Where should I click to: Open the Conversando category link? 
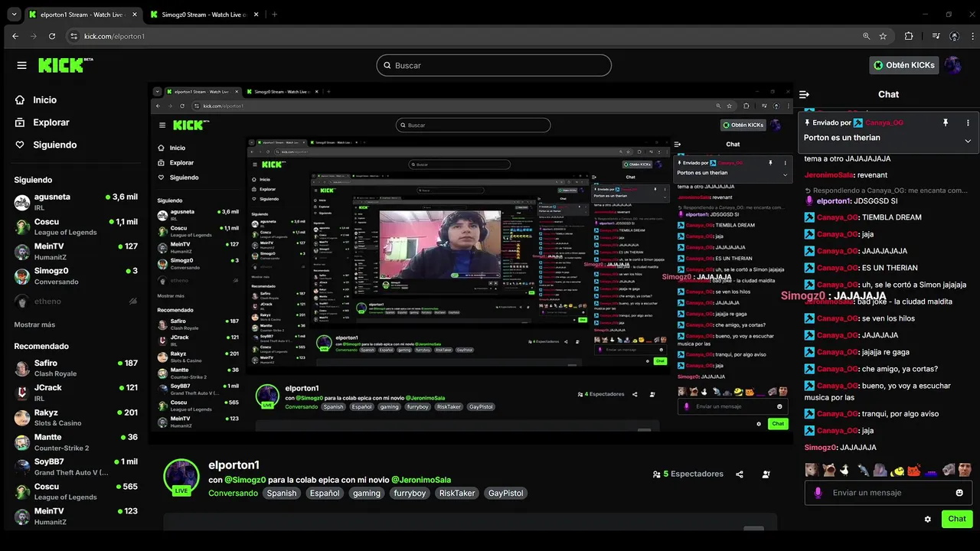(x=233, y=494)
